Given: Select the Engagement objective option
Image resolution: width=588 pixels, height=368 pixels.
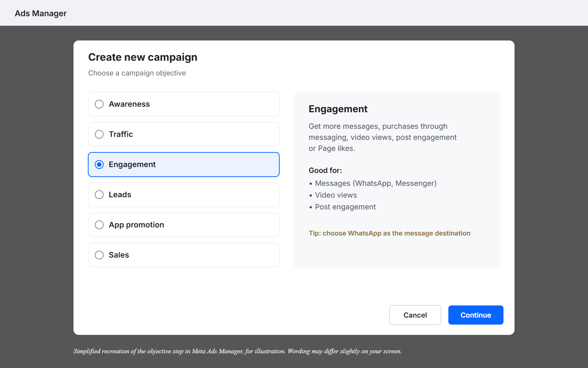Looking at the screenshot, I should pos(184,164).
